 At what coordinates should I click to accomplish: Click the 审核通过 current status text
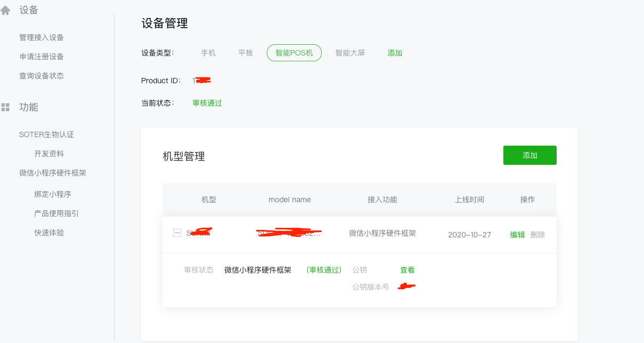click(207, 103)
